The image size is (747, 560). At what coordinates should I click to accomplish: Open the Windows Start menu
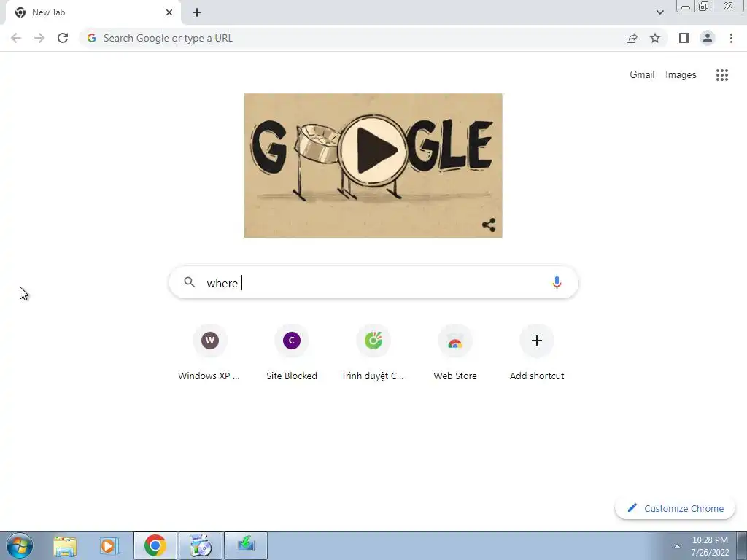pyautogui.click(x=20, y=545)
